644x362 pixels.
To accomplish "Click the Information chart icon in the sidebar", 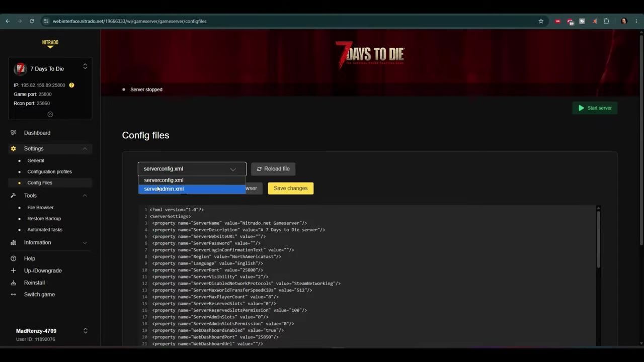I will point(14,242).
